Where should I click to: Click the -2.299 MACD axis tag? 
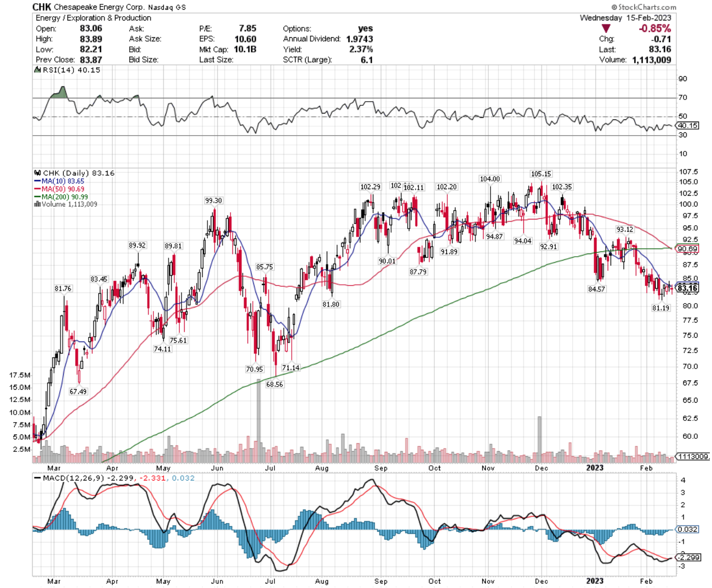coord(688,557)
